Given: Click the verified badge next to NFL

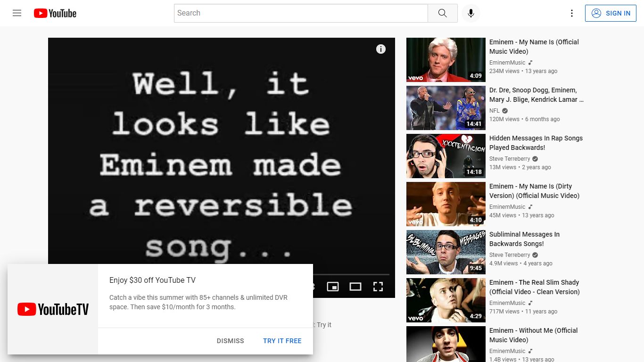Looking at the screenshot, I should point(505,111).
